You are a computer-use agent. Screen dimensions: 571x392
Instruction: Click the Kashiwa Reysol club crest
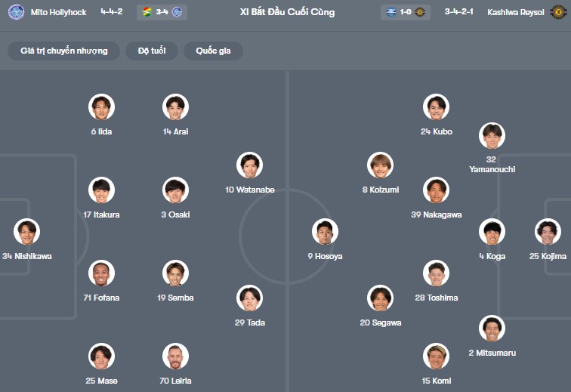coord(558,12)
